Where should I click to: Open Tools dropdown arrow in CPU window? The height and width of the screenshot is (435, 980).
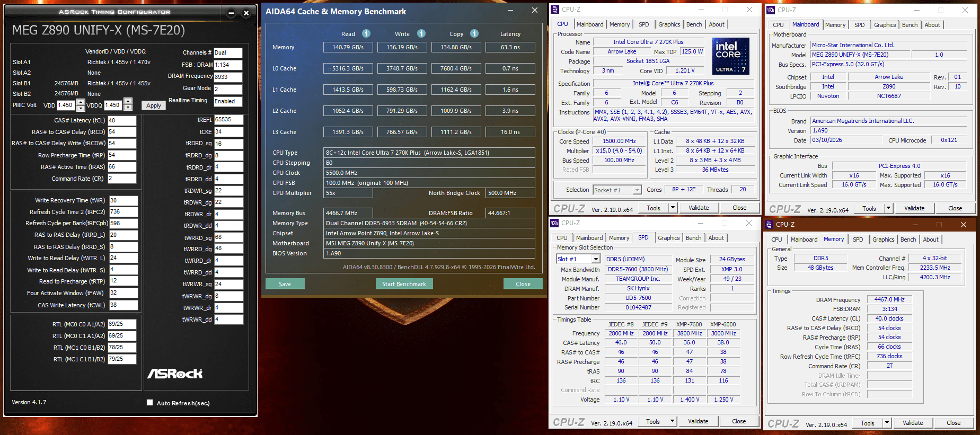click(x=673, y=208)
